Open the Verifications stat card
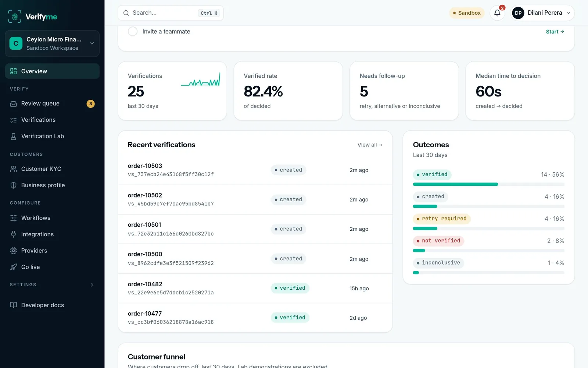Image resolution: width=588 pixels, height=368 pixels. [172, 91]
